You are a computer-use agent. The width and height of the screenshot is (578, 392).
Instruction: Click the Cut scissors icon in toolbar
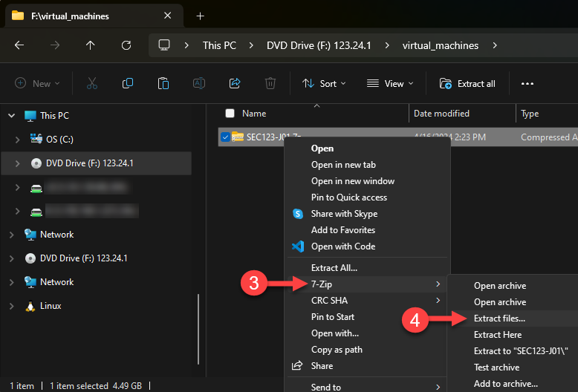(x=92, y=84)
